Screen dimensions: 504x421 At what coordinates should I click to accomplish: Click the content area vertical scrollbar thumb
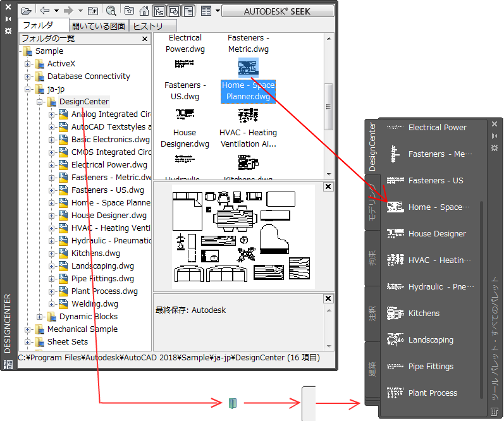coord(328,107)
